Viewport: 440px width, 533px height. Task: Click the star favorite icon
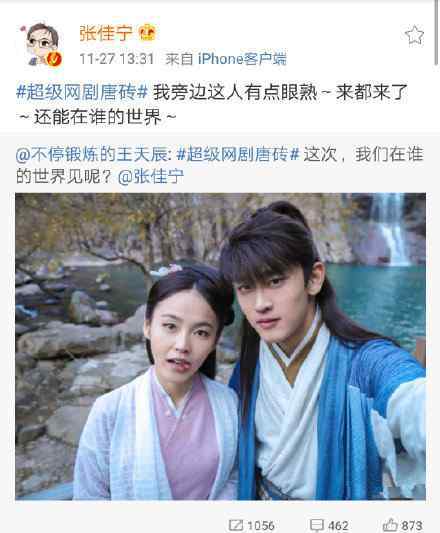tap(414, 35)
